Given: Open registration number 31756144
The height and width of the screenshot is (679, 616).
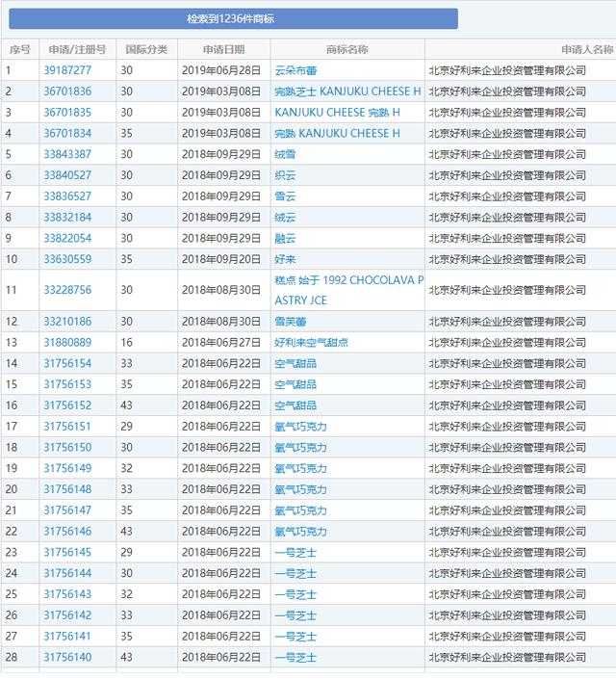Looking at the screenshot, I should [x=67, y=573].
